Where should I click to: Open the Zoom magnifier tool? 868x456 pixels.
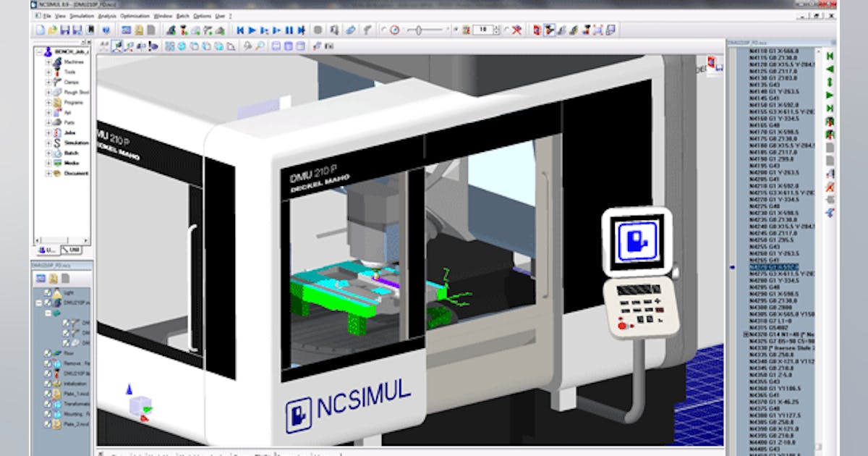pyautogui.click(x=260, y=45)
